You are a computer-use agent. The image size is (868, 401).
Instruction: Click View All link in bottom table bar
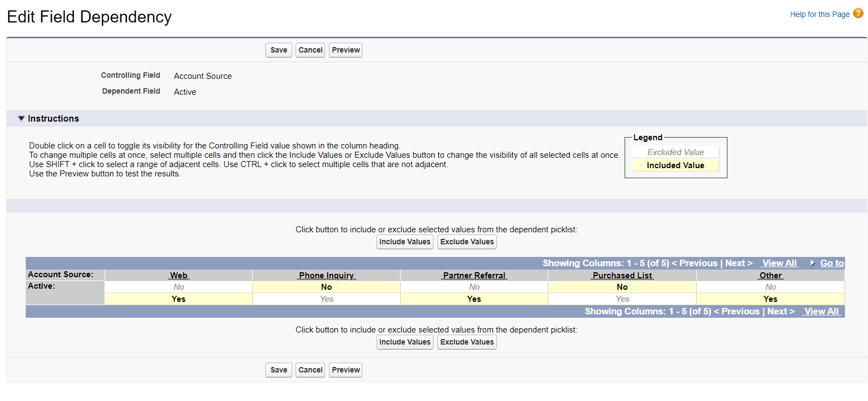point(821,311)
